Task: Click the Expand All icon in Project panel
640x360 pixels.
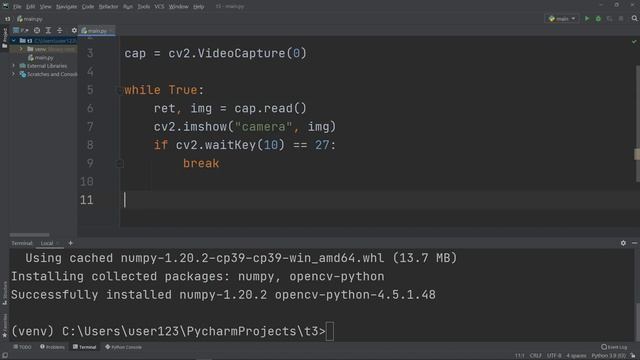Action: pyautogui.click(x=48, y=30)
